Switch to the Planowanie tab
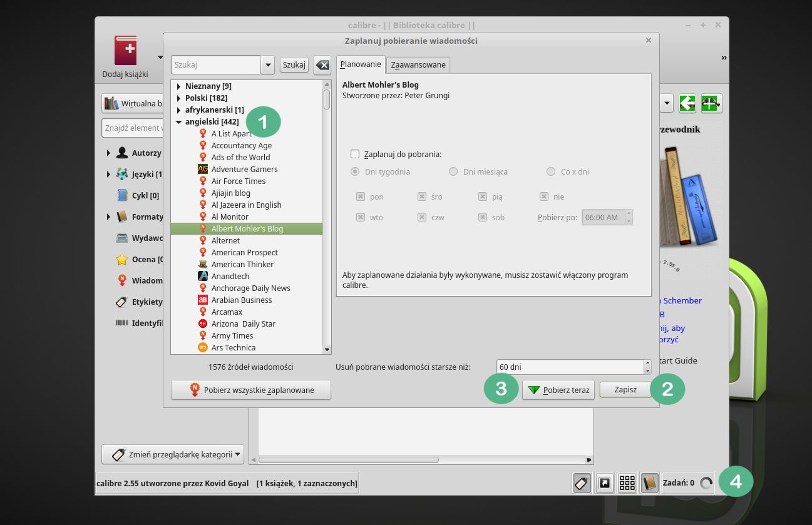The width and height of the screenshot is (812, 525). pyautogui.click(x=361, y=64)
